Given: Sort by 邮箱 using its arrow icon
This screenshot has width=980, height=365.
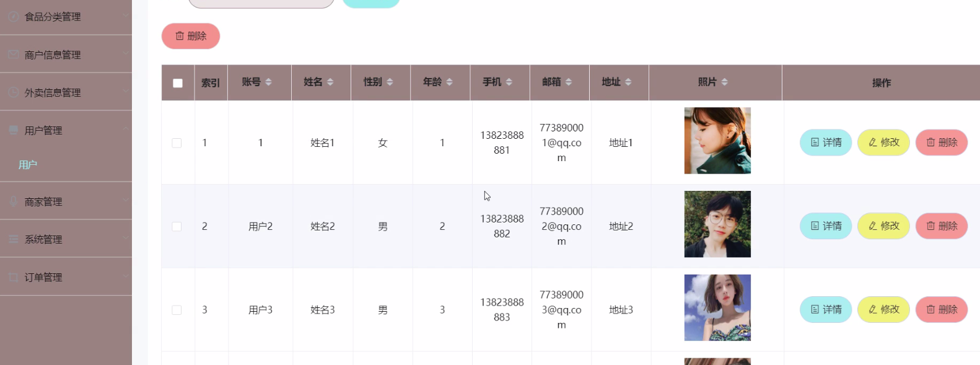Looking at the screenshot, I should pos(568,82).
